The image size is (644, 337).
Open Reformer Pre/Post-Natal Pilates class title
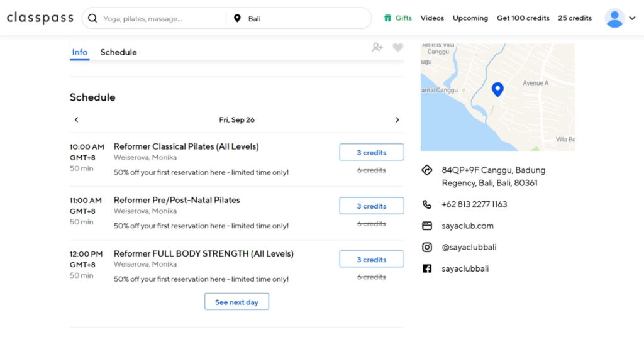coord(177,200)
